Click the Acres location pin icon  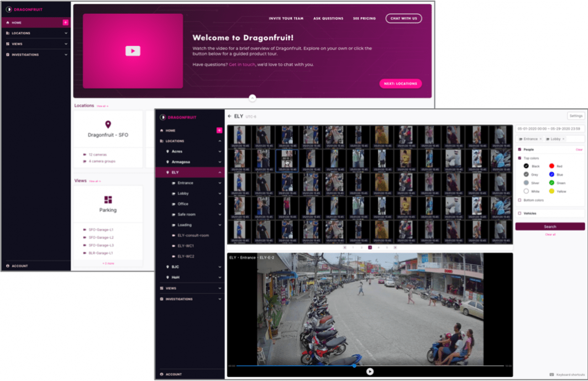pos(167,151)
